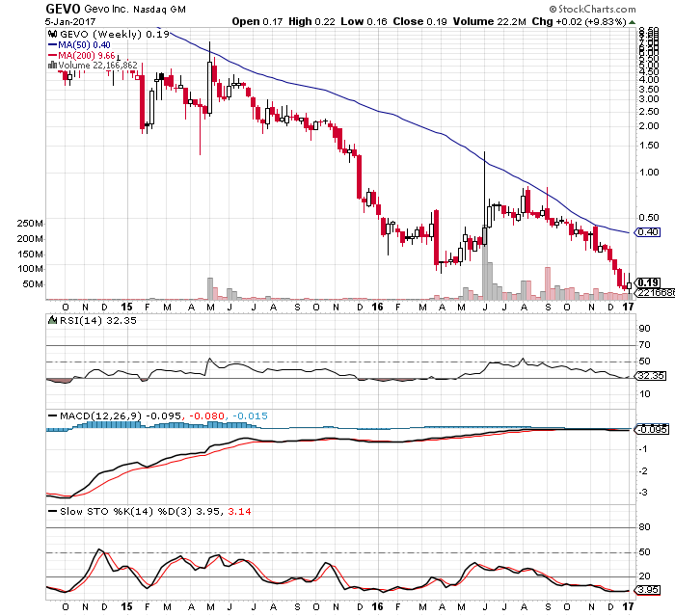Click the blue MA(50) 0.40 legend entry
The height and width of the screenshot is (616, 675).
[79, 44]
